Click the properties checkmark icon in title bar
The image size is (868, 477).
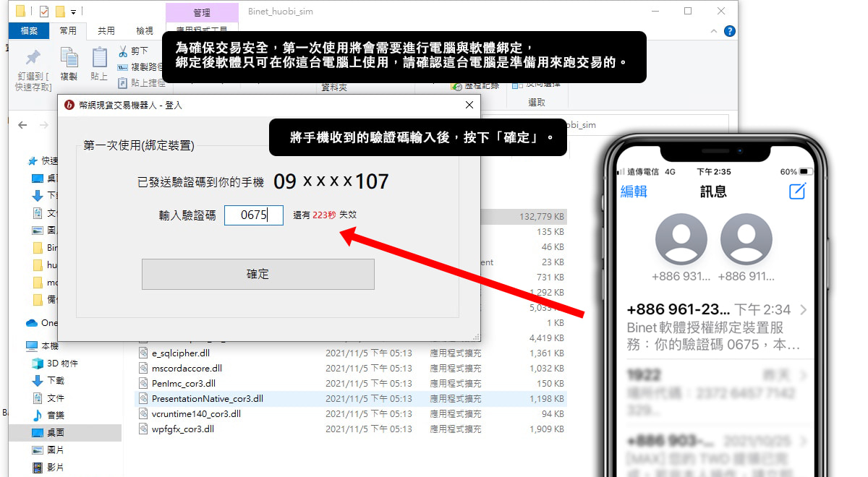[44, 12]
